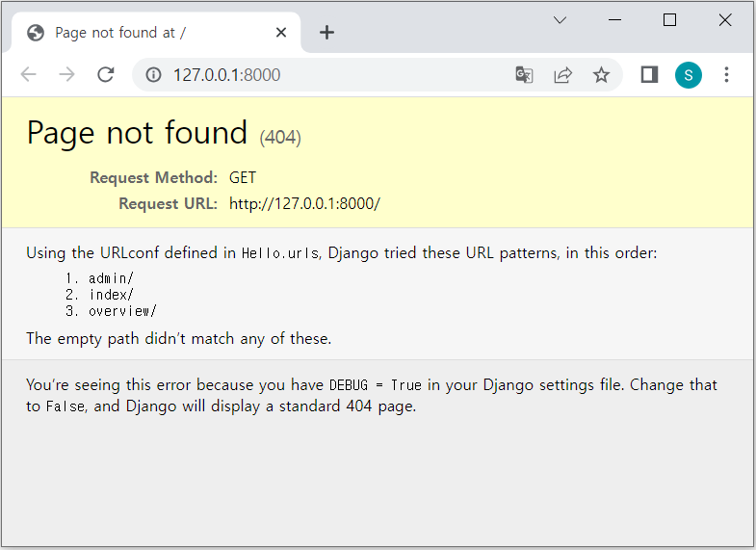Close the 'Page not found at /' tab

point(281,33)
